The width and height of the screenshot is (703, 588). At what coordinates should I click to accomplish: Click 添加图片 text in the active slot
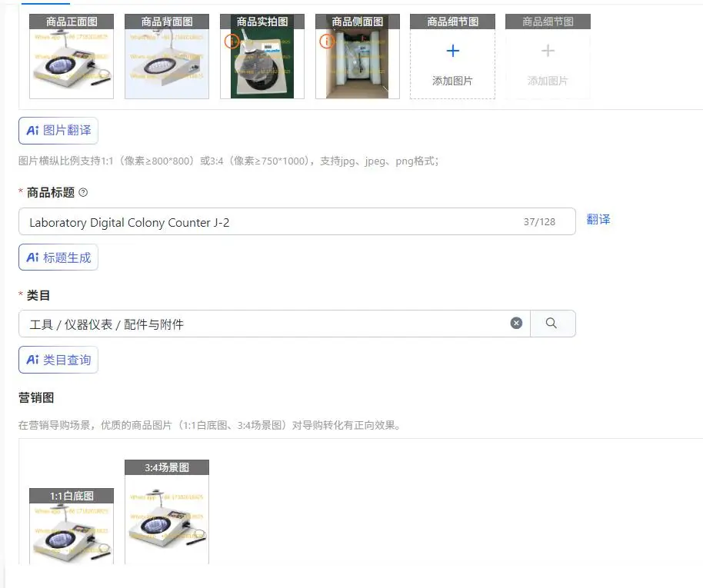(x=452, y=81)
